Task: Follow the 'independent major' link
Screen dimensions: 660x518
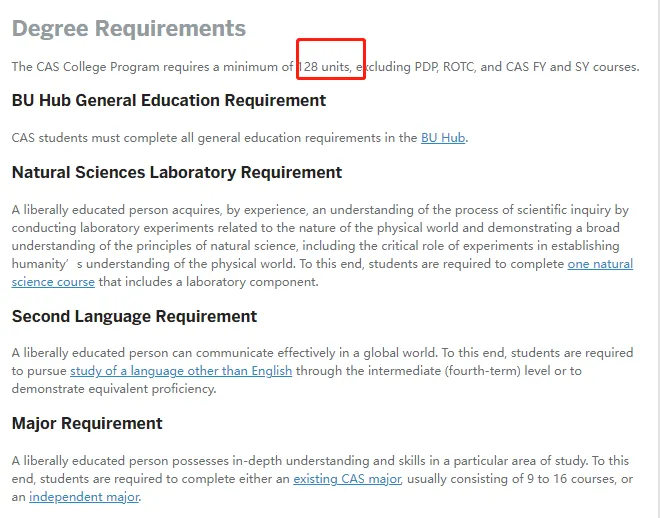Action: [83, 497]
